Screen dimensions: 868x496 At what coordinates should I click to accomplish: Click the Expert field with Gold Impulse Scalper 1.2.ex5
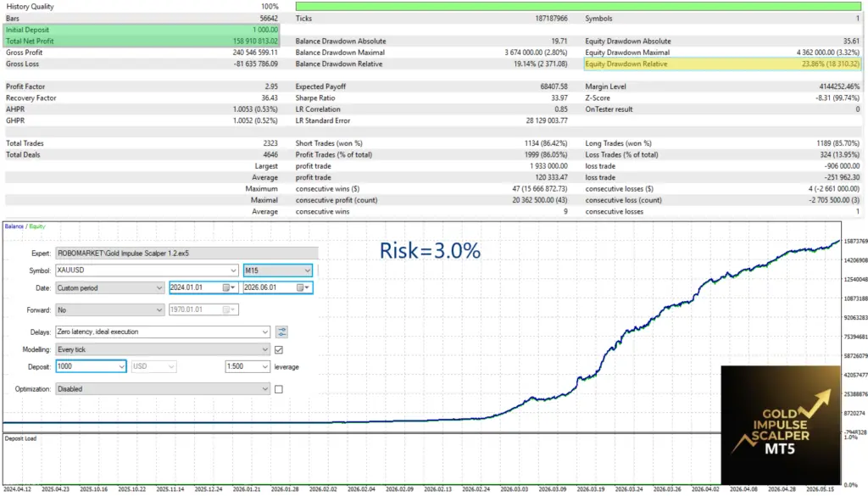pos(186,253)
